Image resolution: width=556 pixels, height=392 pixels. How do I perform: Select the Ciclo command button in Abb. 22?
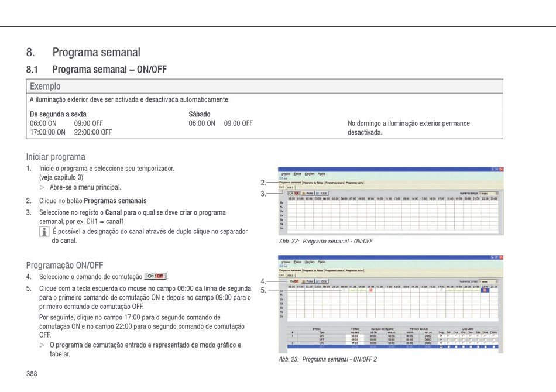322,193
